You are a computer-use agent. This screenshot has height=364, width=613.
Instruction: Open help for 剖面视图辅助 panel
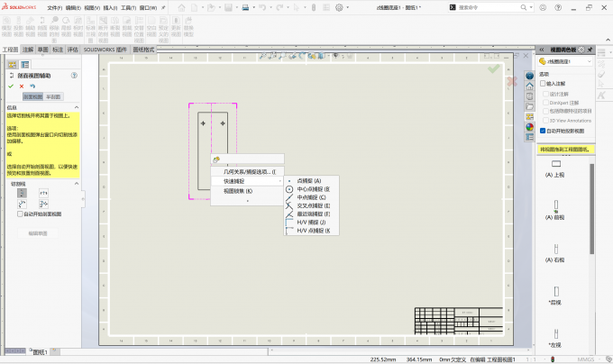tap(74, 76)
